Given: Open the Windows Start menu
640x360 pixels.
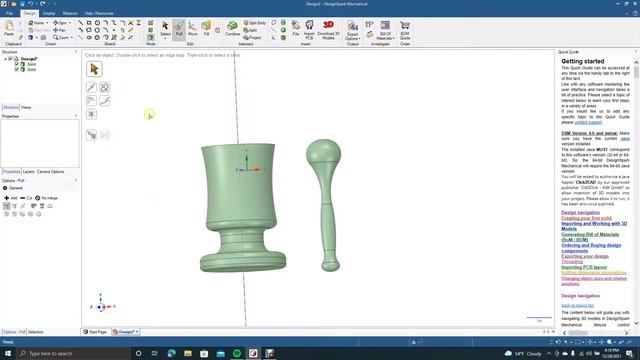Looking at the screenshot, I should point(8,353).
